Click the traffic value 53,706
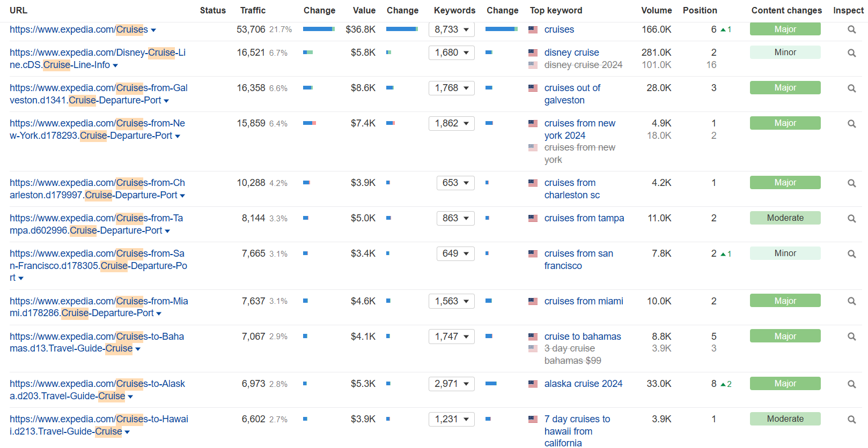Screen dimensions: 868x448 pos(251,29)
